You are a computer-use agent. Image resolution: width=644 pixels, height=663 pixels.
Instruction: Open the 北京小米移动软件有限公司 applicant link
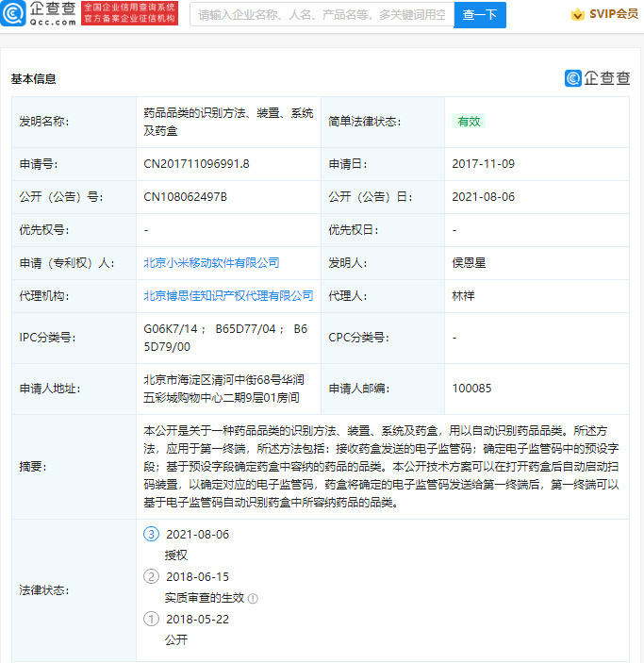point(211,263)
